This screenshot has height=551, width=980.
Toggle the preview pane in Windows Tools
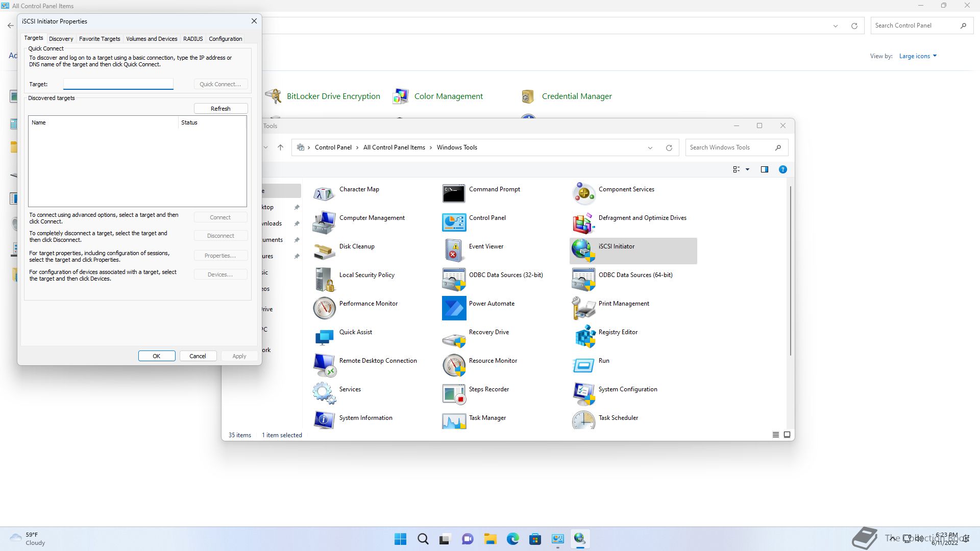[x=764, y=169]
